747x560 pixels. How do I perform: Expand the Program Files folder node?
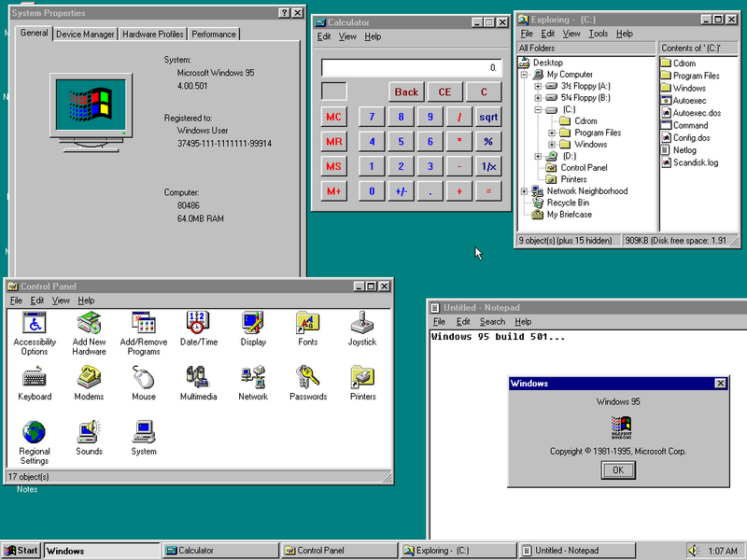click(x=552, y=133)
